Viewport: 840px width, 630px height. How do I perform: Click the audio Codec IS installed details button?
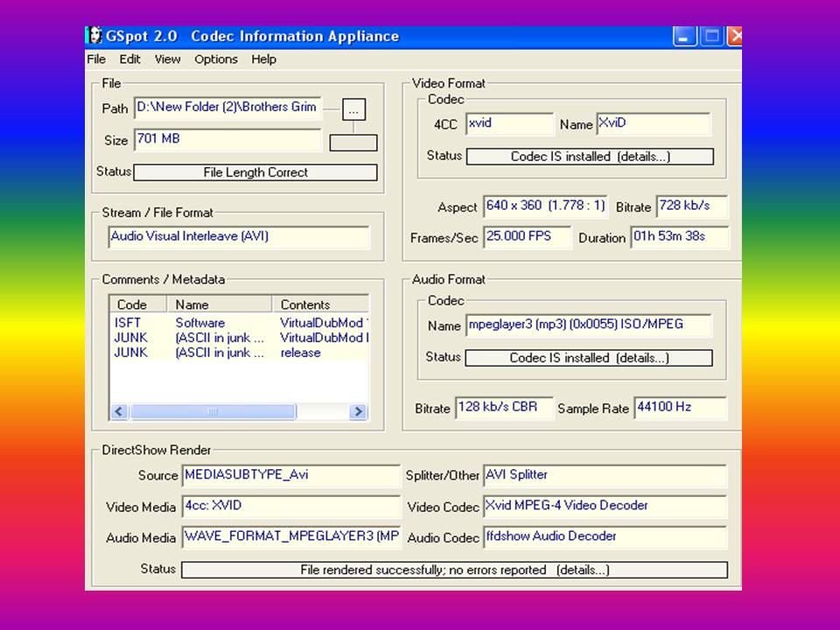[x=589, y=358]
